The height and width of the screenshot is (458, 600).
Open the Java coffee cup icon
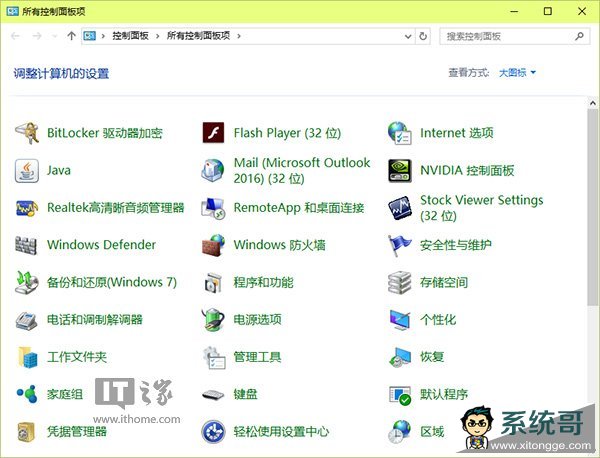coord(27,170)
